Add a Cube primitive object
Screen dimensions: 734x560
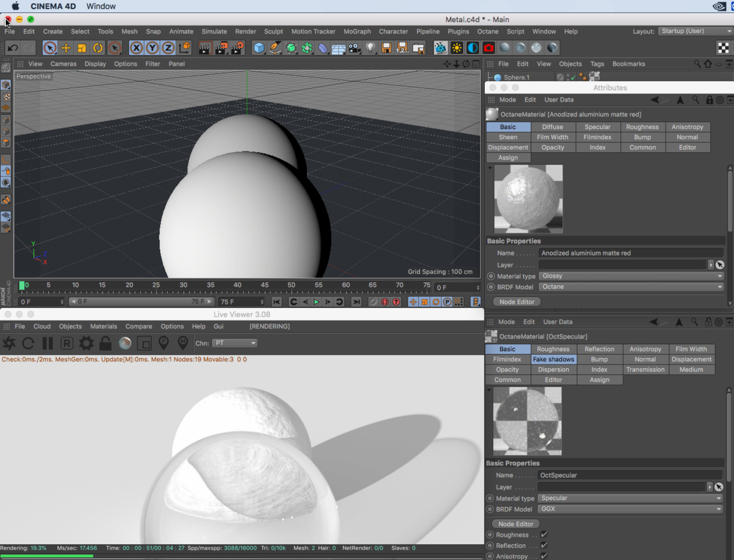[259, 48]
